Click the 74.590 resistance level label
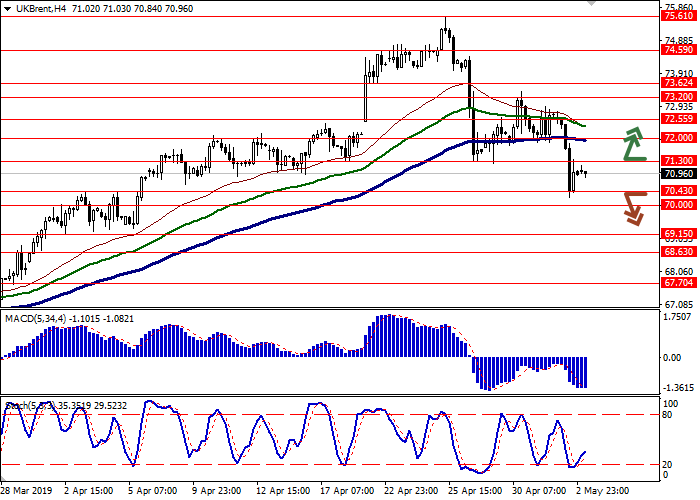Viewport: 700px width, 500px height. (678, 49)
